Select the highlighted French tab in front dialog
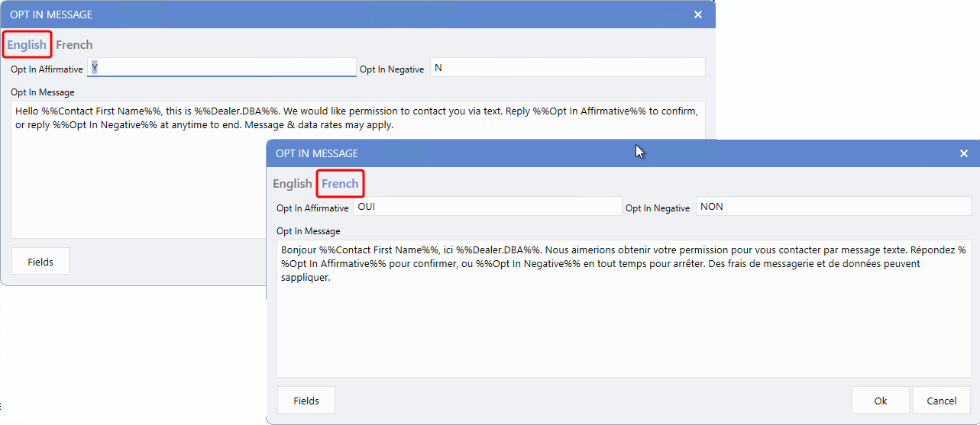This screenshot has height=425, width=980. pyautogui.click(x=340, y=184)
